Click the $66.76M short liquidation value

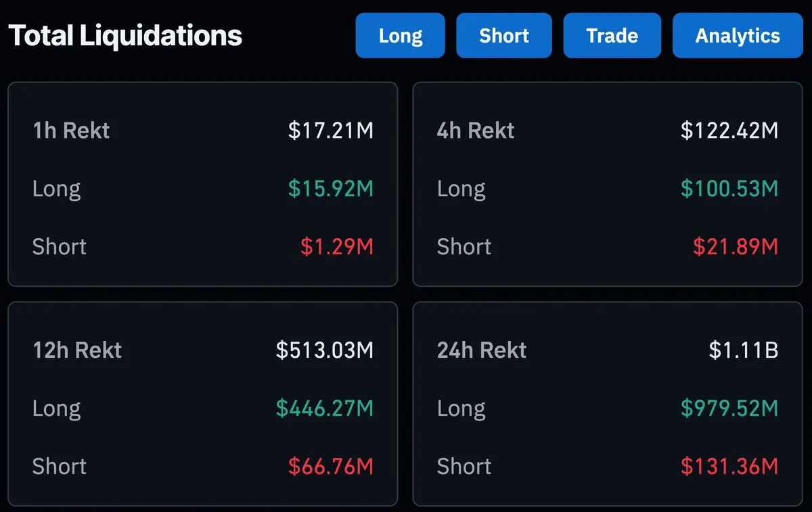331,466
